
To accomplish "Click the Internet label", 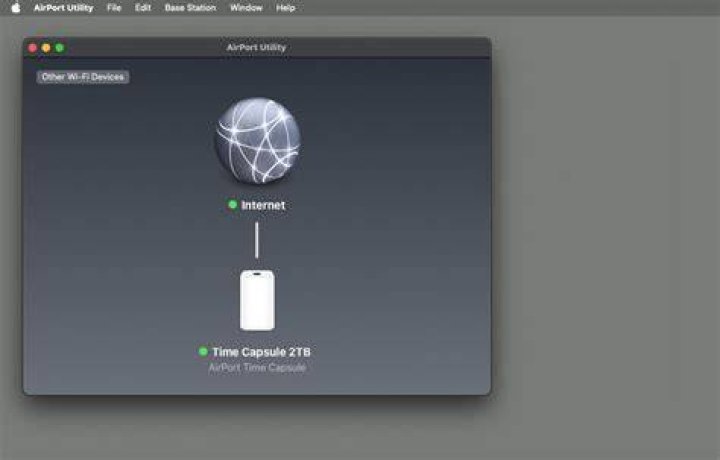I will 263,205.
